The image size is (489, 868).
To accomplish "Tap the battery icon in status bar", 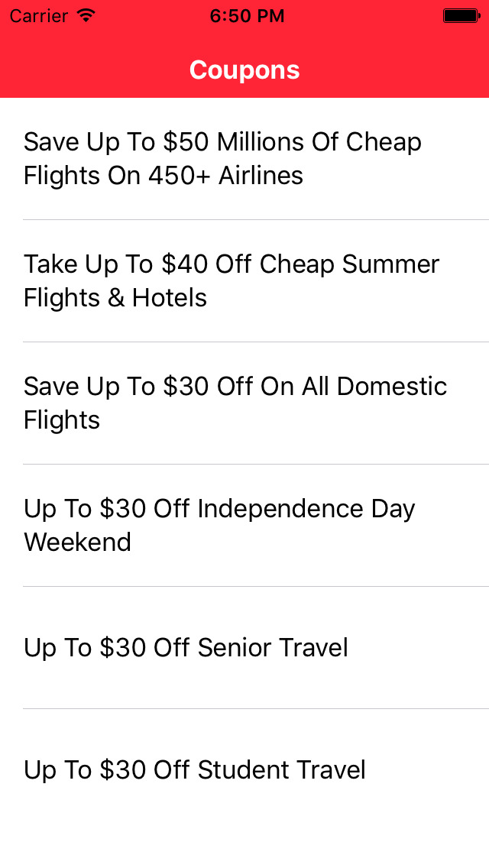I will click(x=461, y=16).
